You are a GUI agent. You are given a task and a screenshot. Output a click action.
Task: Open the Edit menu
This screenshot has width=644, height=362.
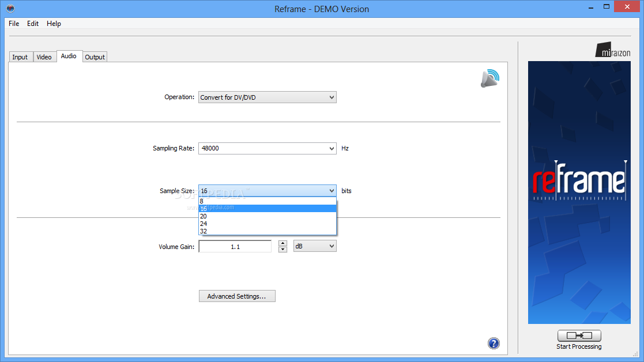point(33,24)
